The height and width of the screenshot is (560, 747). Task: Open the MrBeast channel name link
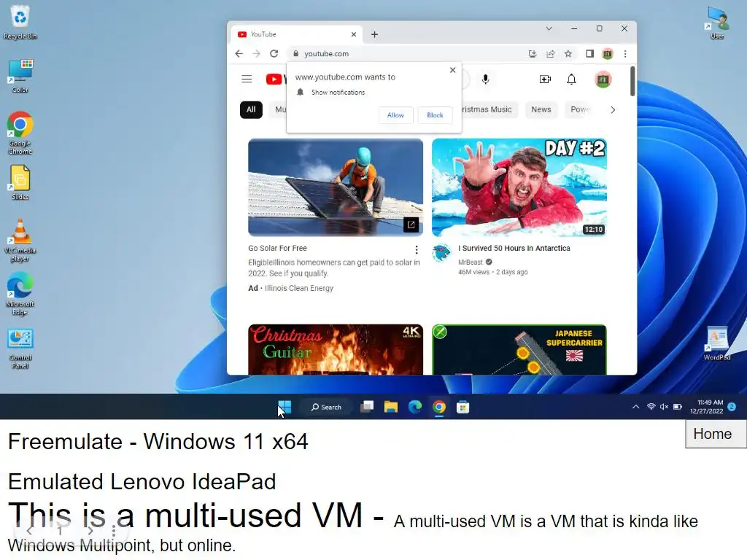[x=471, y=262]
